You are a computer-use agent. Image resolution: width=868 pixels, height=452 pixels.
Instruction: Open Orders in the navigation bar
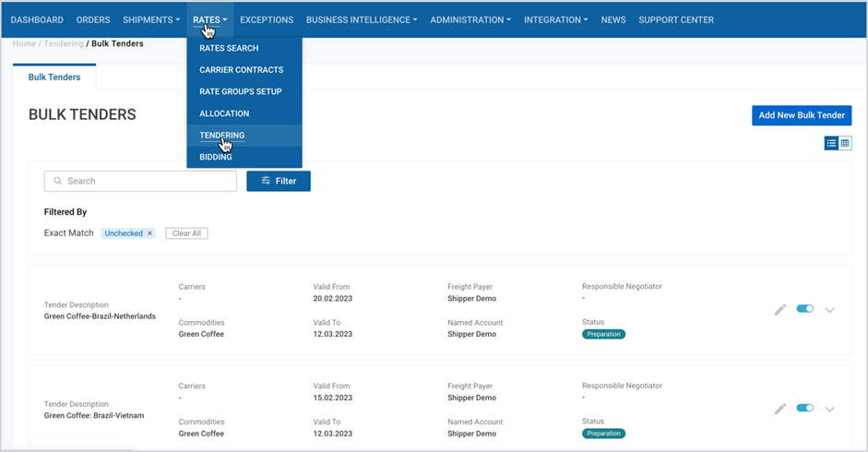tap(93, 20)
